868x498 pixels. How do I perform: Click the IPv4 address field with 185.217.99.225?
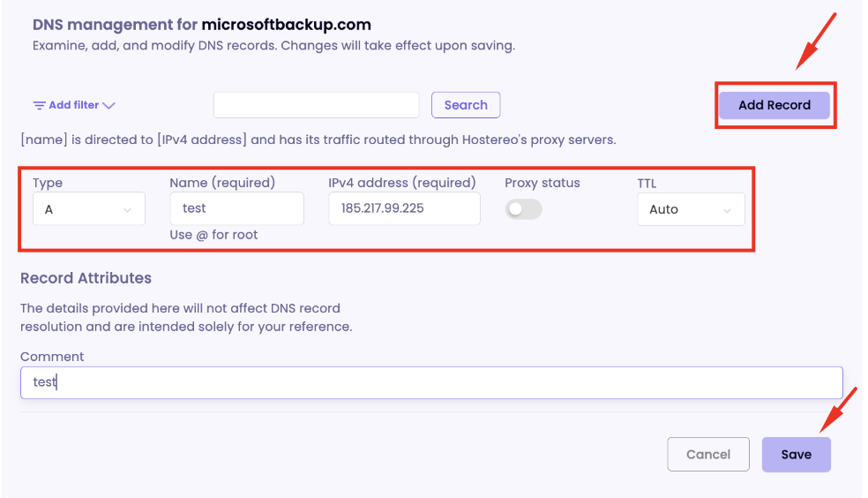click(x=405, y=208)
